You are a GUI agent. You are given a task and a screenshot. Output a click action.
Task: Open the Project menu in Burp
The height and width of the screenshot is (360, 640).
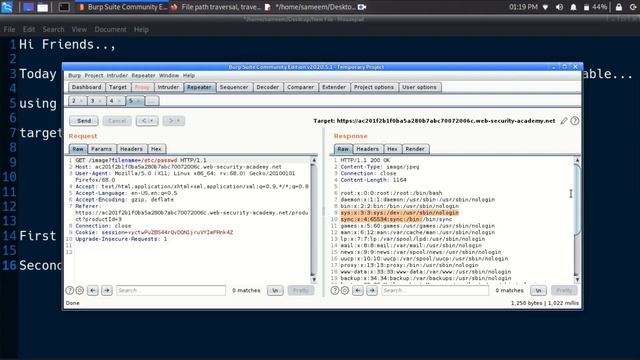(x=93, y=76)
